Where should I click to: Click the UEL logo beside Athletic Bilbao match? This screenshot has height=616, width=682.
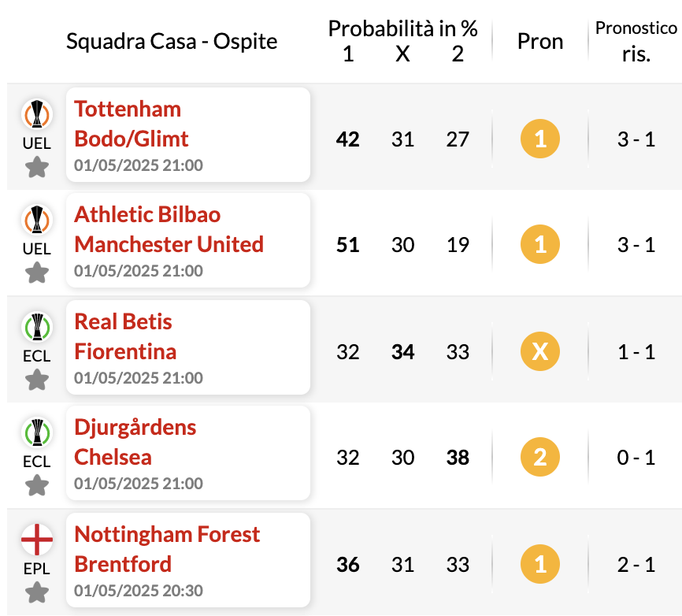click(x=37, y=220)
